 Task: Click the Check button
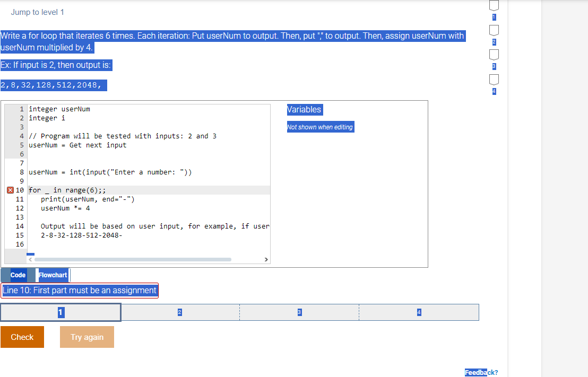[x=22, y=337]
